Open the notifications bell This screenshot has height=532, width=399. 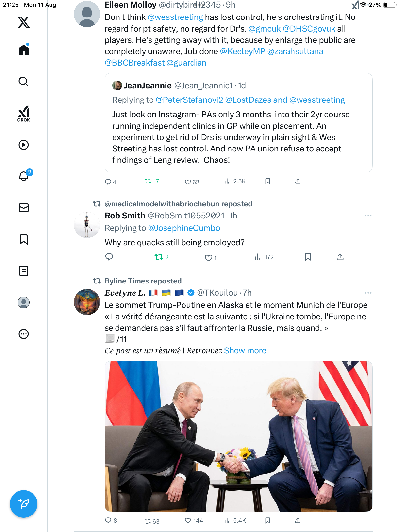click(24, 176)
